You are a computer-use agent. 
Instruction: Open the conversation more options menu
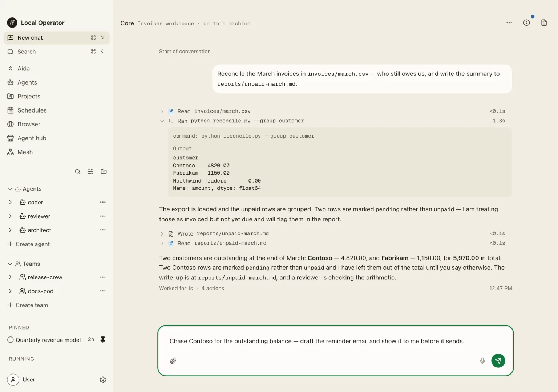(509, 23)
